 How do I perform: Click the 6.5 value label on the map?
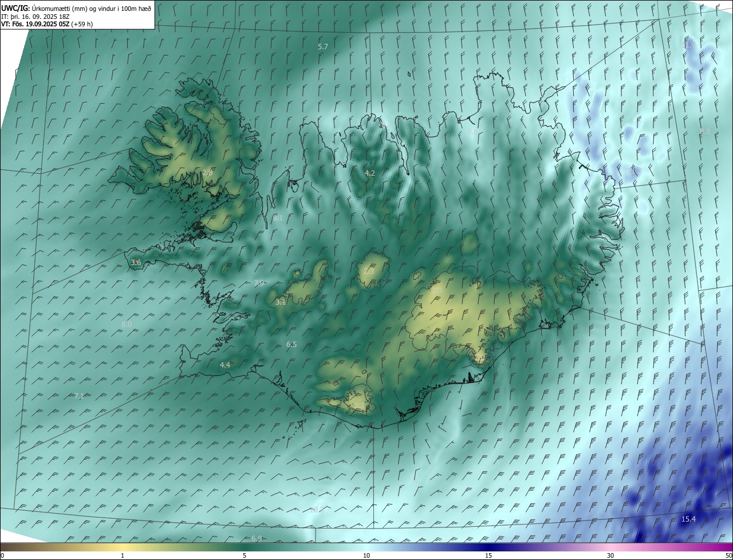click(x=291, y=344)
